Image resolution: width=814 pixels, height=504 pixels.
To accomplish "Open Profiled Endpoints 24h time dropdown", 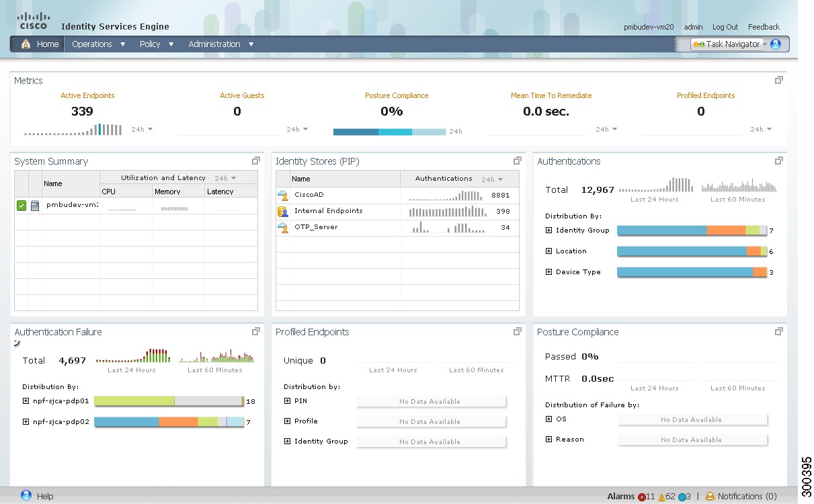I will point(761,129).
